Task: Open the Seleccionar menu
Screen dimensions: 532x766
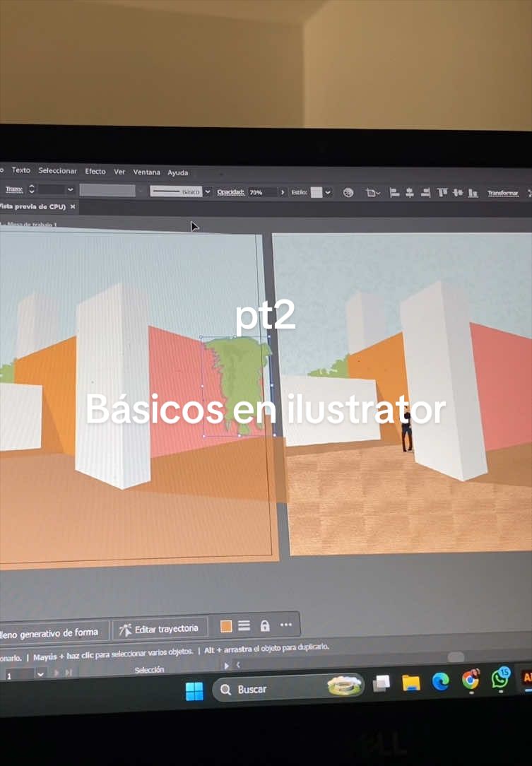Action: tap(58, 170)
